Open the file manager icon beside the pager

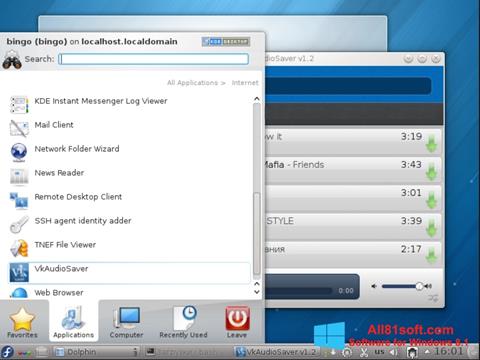tap(42, 352)
